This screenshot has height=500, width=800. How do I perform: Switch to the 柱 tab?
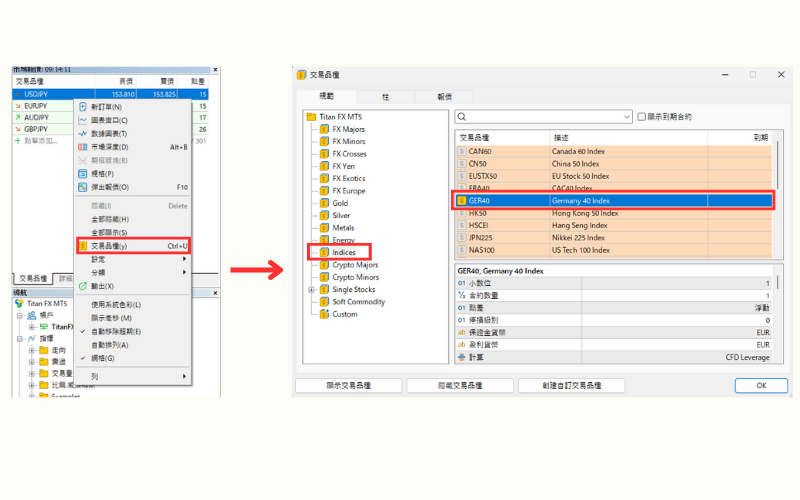[x=385, y=97]
